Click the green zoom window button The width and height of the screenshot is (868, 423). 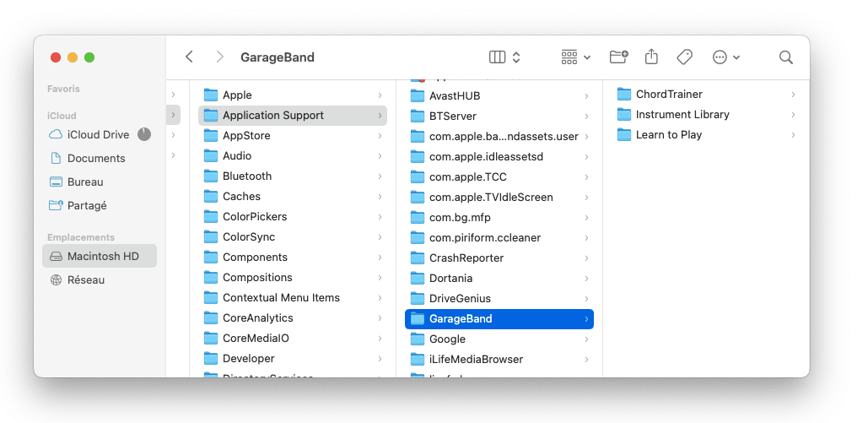[89, 57]
